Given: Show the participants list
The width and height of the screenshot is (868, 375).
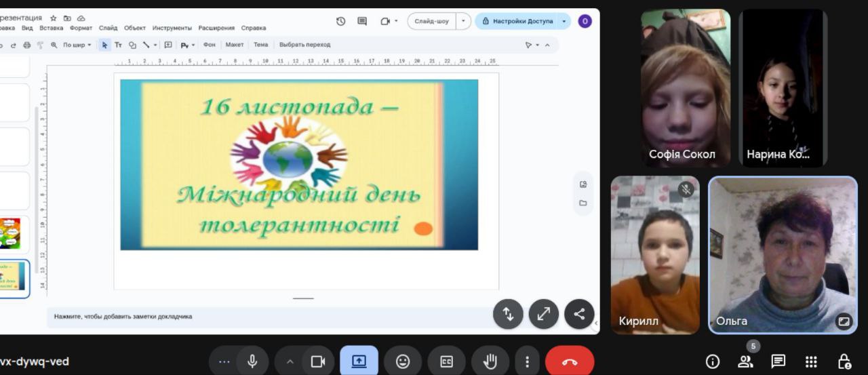Looking at the screenshot, I should [745, 361].
